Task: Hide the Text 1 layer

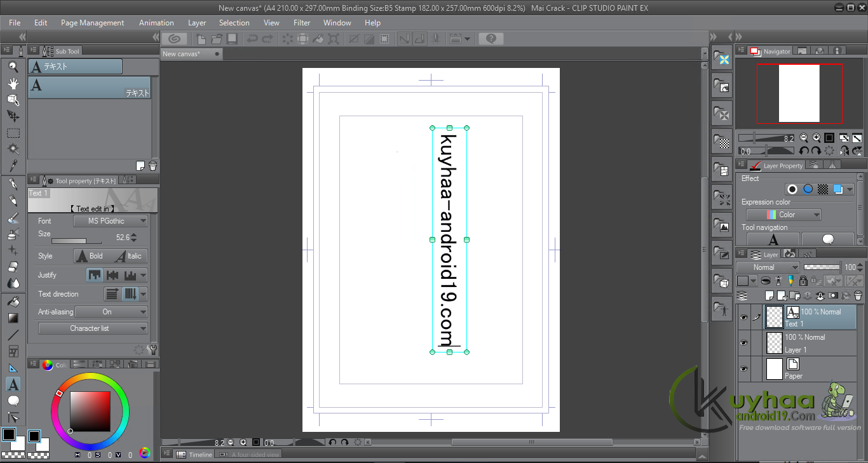Action: tap(743, 317)
